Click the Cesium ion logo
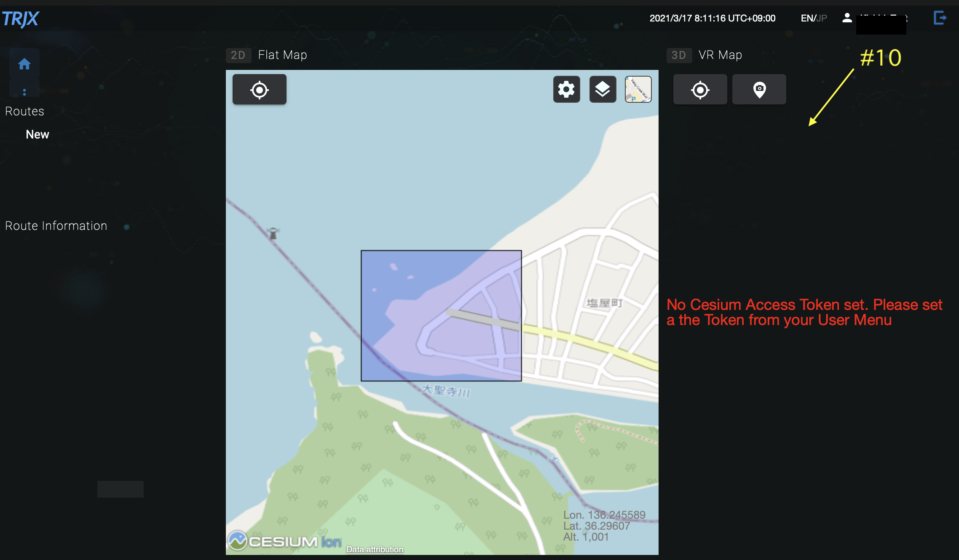This screenshot has width=959, height=560. pyautogui.click(x=285, y=541)
